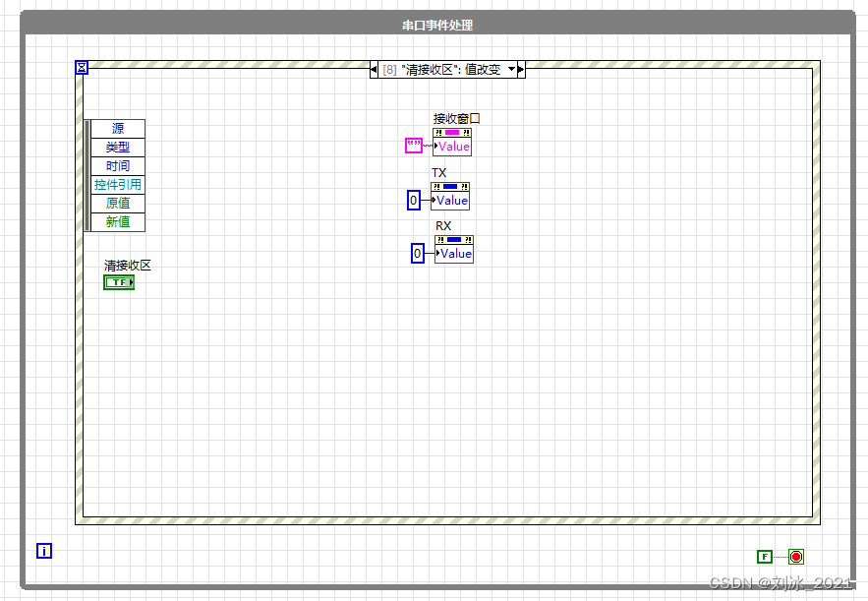This screenshot has width=868, height=601.
Task: Click the RX property node Value
Action: tap(454, 254)
